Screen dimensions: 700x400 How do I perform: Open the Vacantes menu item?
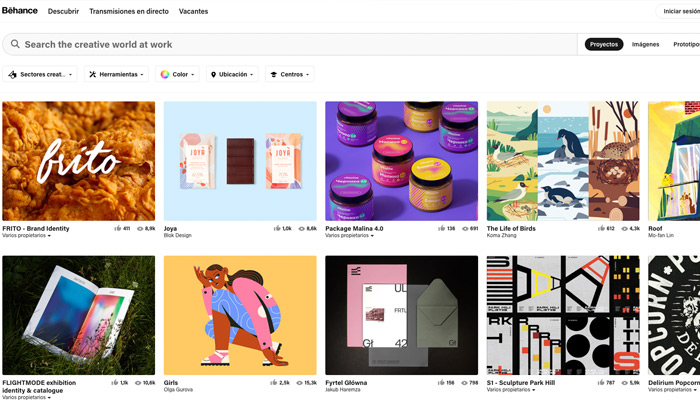pos(193,11)
